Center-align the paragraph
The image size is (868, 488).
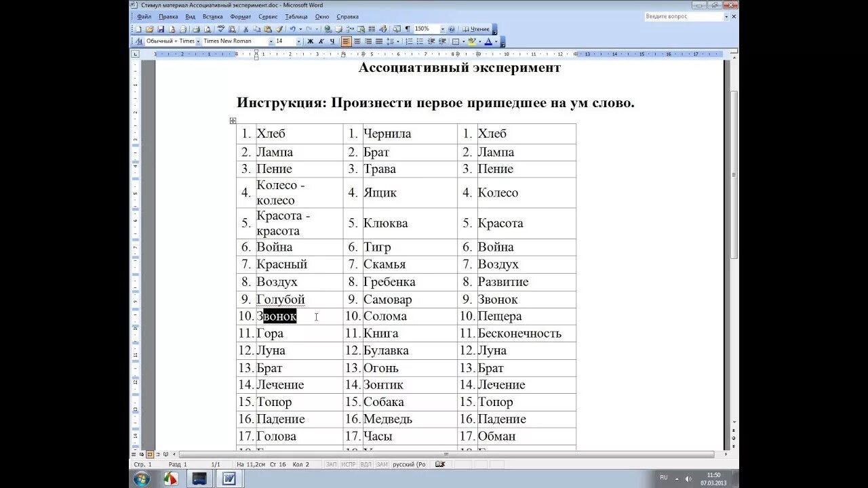coord(357,41)
